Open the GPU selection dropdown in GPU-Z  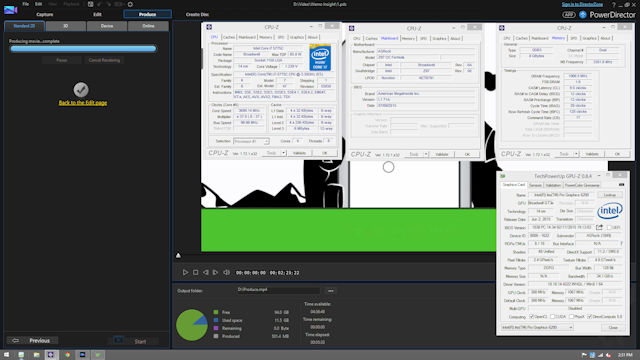[x=537, y=327]
